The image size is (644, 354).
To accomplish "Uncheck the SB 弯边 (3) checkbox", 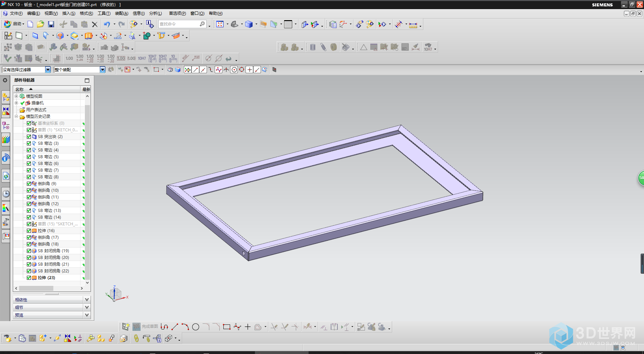I will [29, 143].
